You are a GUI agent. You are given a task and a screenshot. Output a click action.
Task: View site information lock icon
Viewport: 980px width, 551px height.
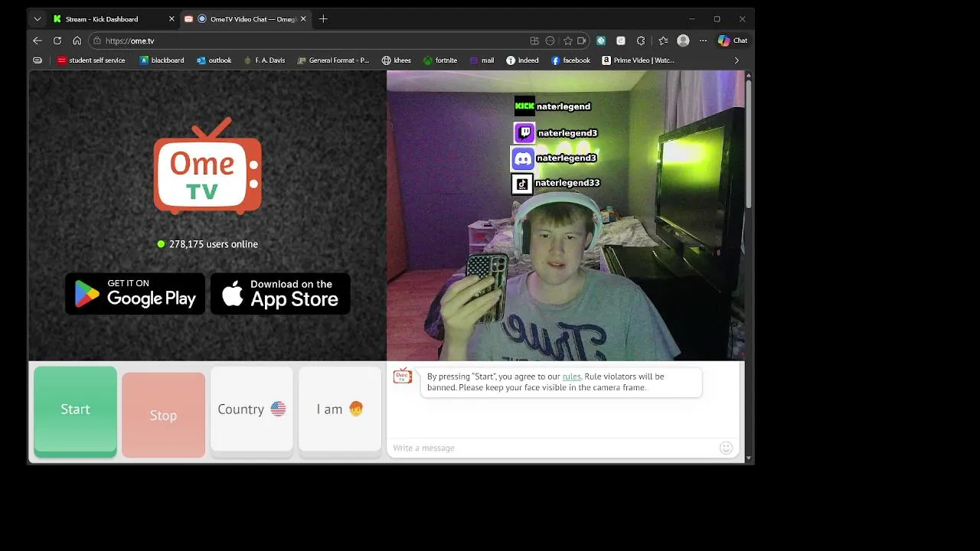(96, 41)
